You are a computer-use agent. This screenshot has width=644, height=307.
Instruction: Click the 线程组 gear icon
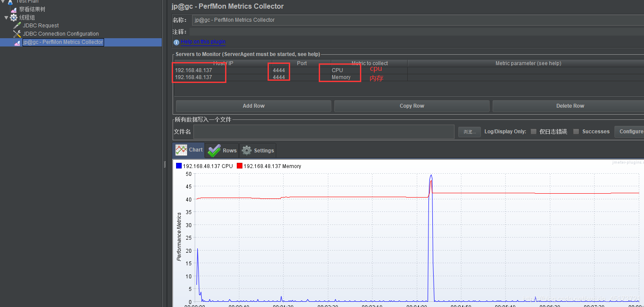[x=13, y=17]
